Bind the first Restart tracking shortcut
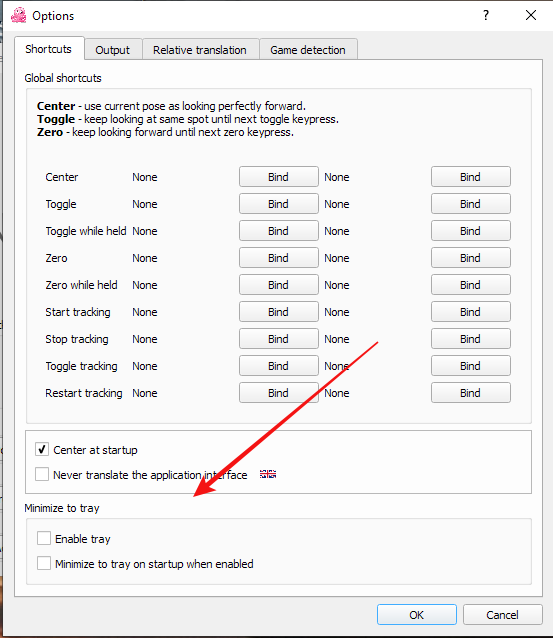 [x=279, y=393]
